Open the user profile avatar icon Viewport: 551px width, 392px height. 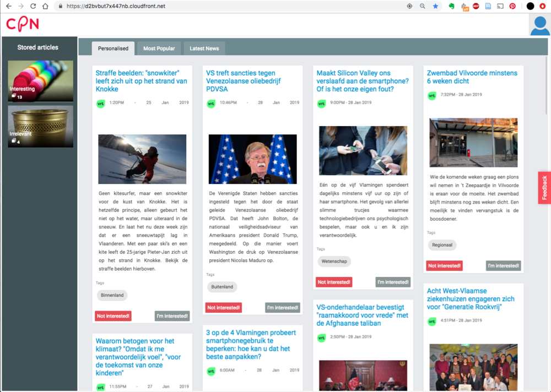tap(539, 25)
